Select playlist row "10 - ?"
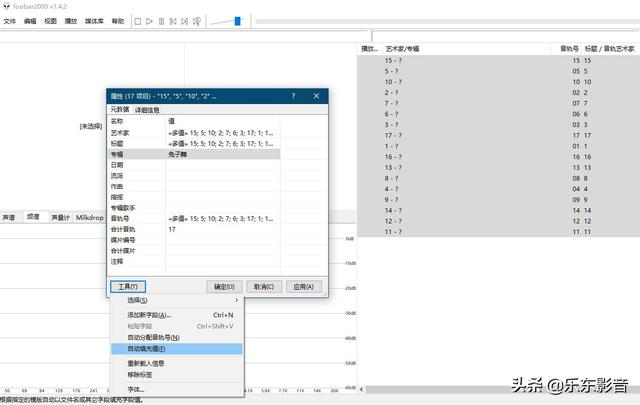 [x=498, y=82]
